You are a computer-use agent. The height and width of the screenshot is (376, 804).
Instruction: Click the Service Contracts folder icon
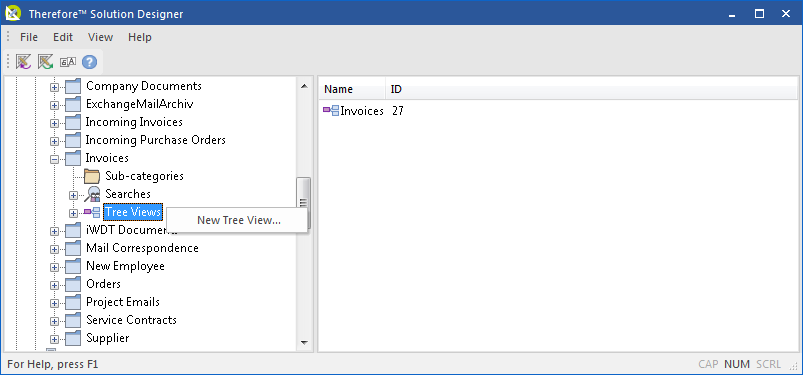point(73,320)
